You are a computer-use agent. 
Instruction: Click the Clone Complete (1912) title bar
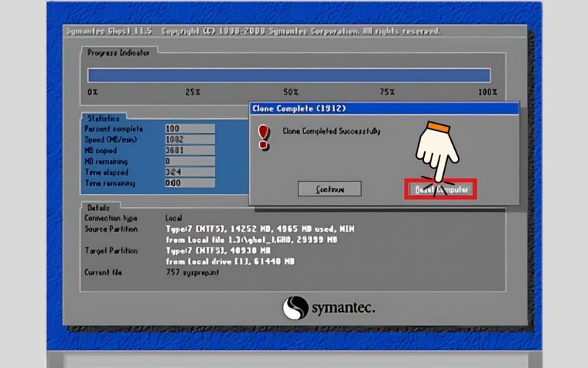(x=384, y=108)
